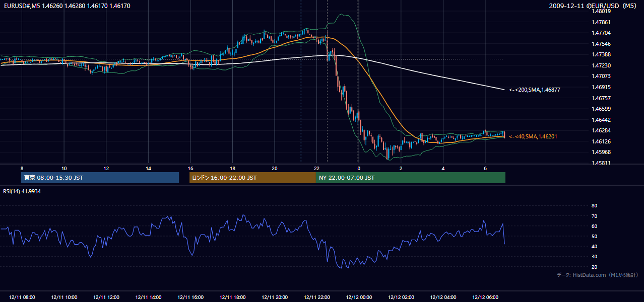
Task: Click hour tick 18 under the price chart
Action: pyautogui.click(x=232, y=168)
